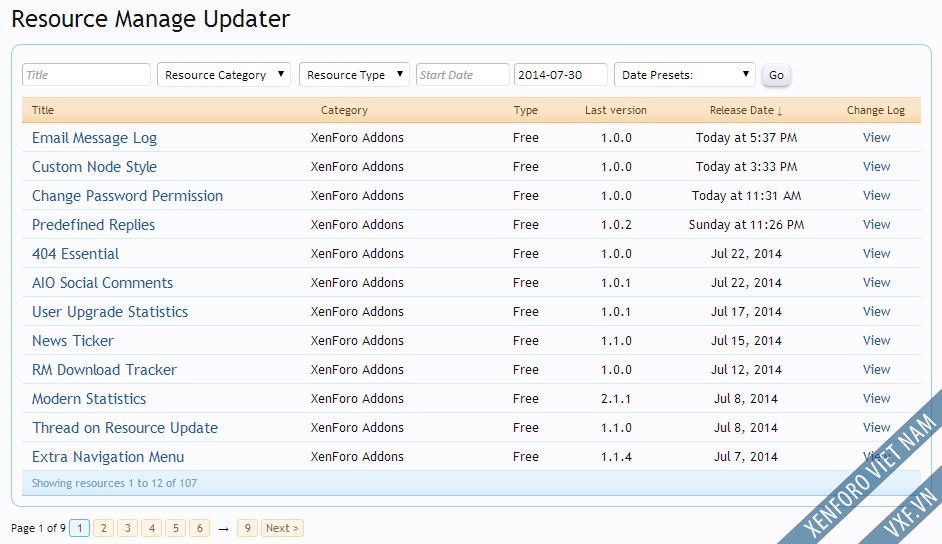Open the Resource Category dropdown
This screenshot has width=942, height=544.
point(223,75)
